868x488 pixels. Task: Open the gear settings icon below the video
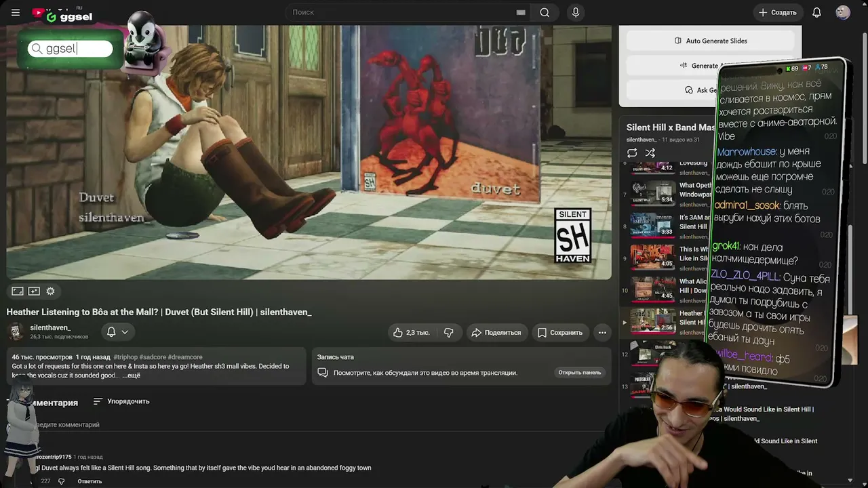50,291
